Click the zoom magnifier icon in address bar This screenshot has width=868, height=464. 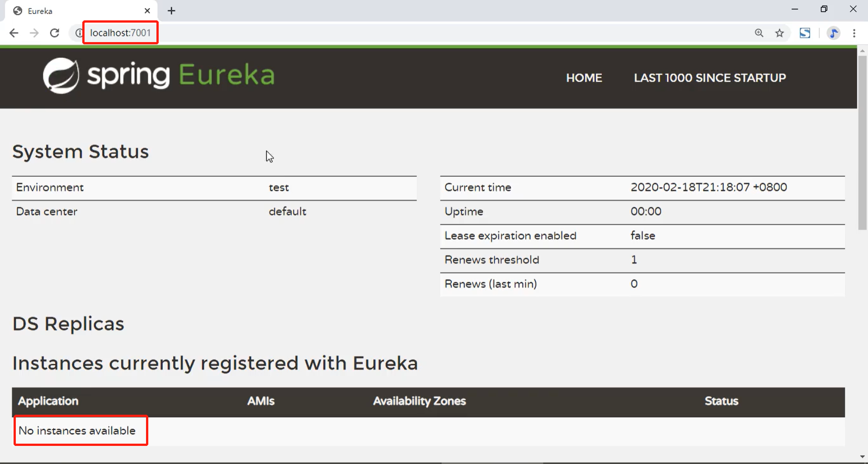[759, 33]
